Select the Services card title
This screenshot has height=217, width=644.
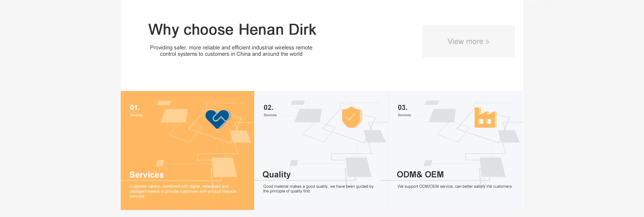pyautogui.click(x=147, y=175)
